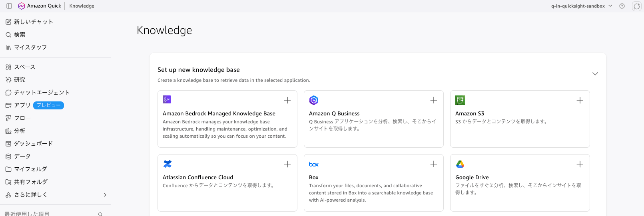Click the 共有フォルダ shared folder icon
Screen dimensions: 644x216
[x=8, y=182]
